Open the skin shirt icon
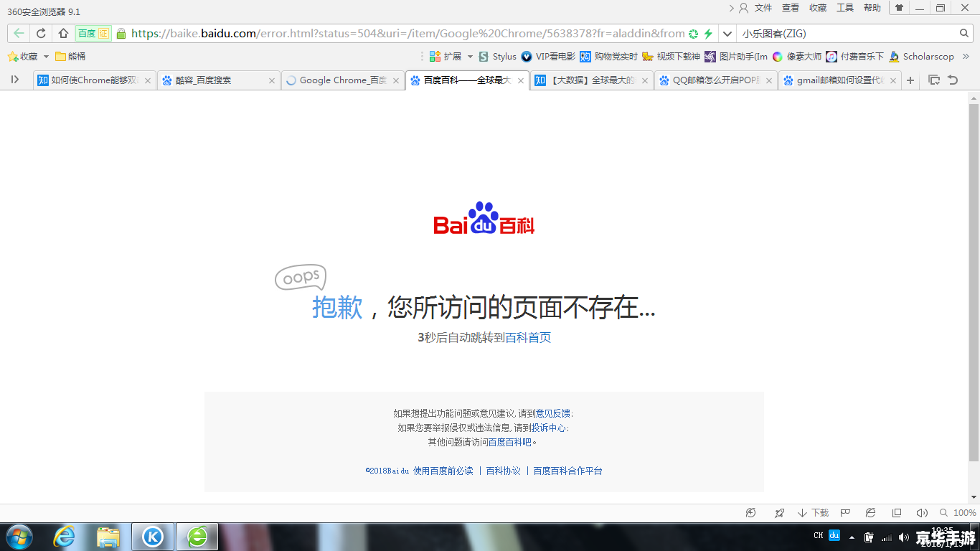980x551 pixels. (x=899, y=8)
